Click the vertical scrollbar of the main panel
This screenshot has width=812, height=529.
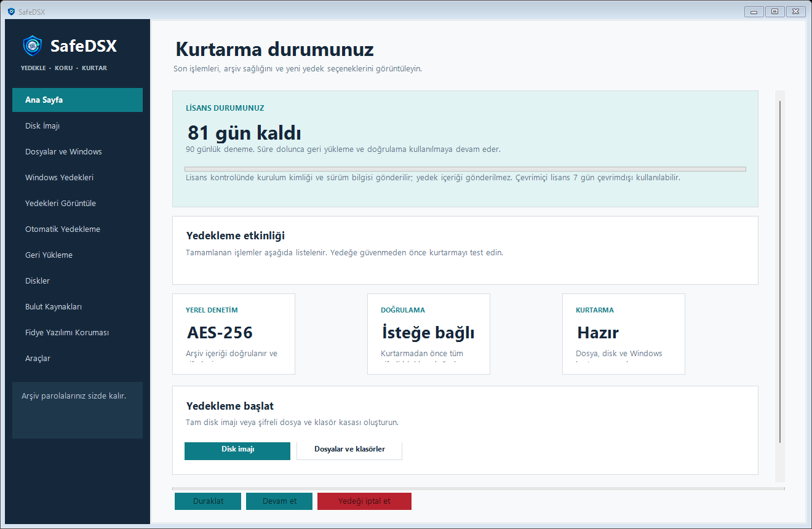(x=780, y=272)
